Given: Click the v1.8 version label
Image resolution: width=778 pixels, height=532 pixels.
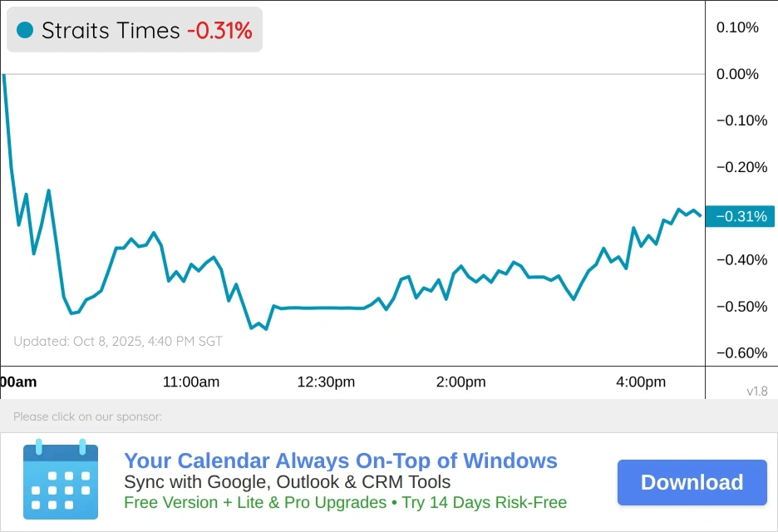Looking at the screenshot, I should (x=757, y=391).
